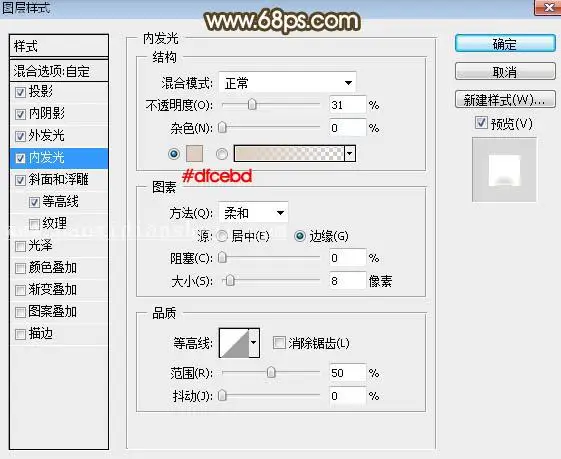Toggle the 内阴影 inner shadow checkbox

pyautogui.click(x=20, y=114)
